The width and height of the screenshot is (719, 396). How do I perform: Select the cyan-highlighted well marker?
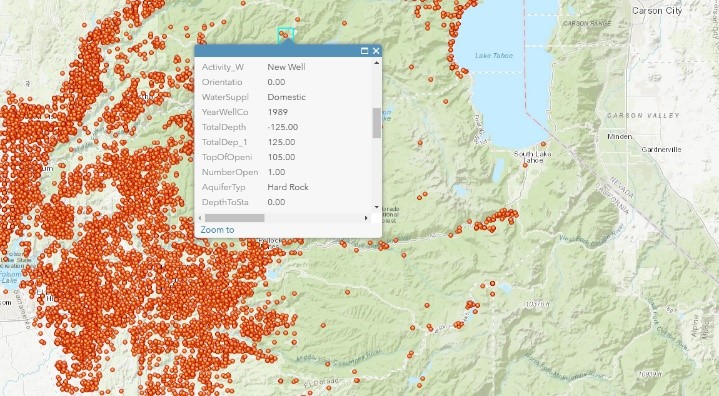tap(285, 35)
